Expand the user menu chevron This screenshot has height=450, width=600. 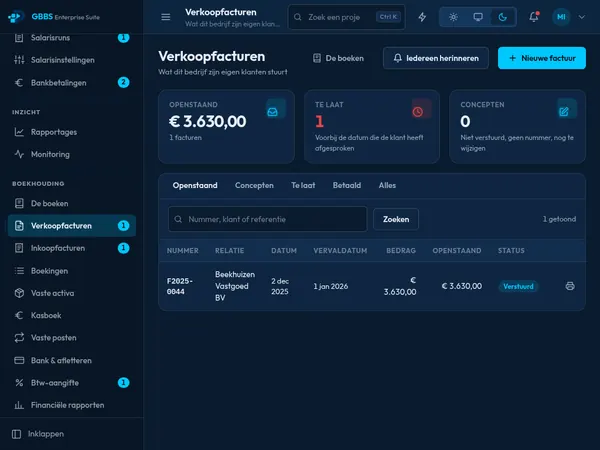point(582,17)
